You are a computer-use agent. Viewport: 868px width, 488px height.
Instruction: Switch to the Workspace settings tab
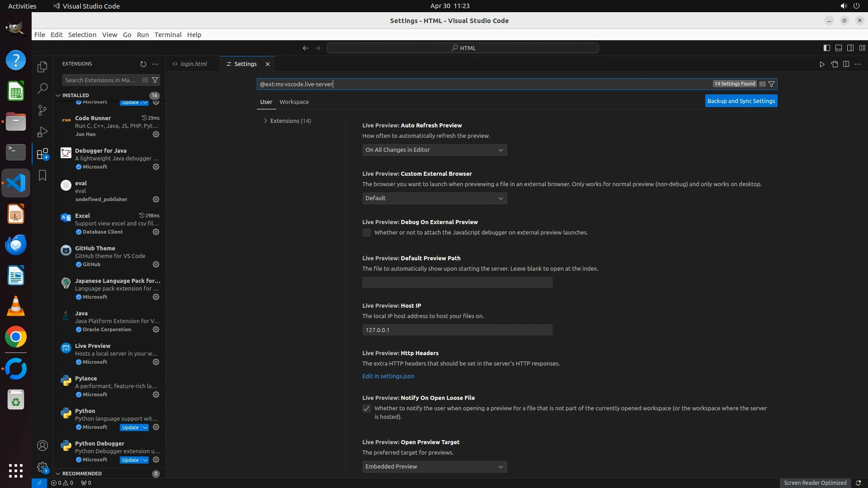point(294,102)
